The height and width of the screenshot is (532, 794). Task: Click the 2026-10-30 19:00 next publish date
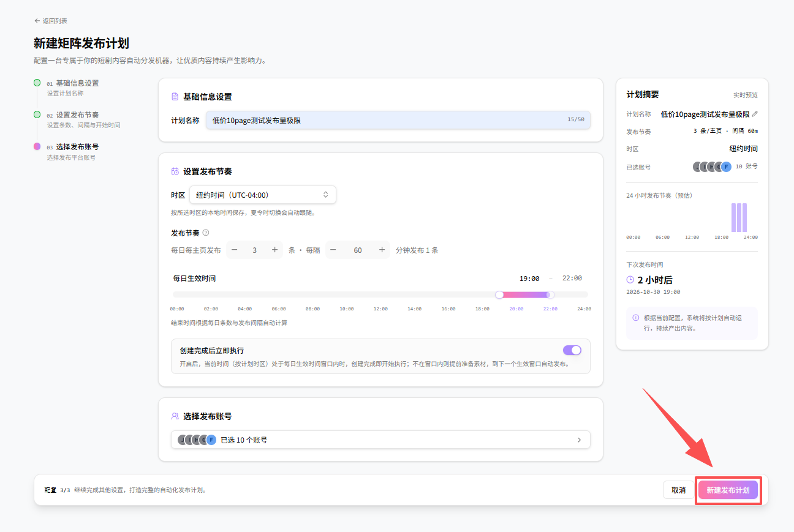point(653,292)
